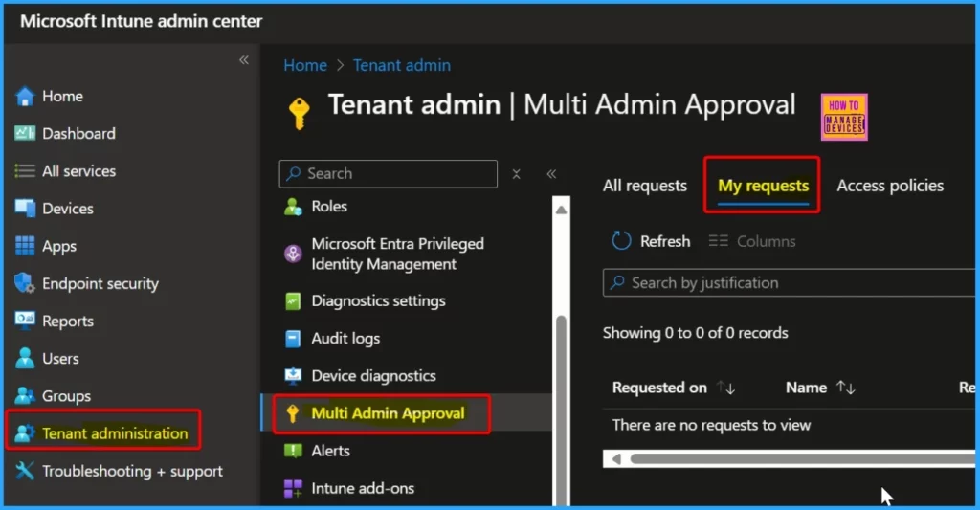Screen dimensions: 980x510
Task: Open Troubleshooting + support
Action: click(131, 471)
